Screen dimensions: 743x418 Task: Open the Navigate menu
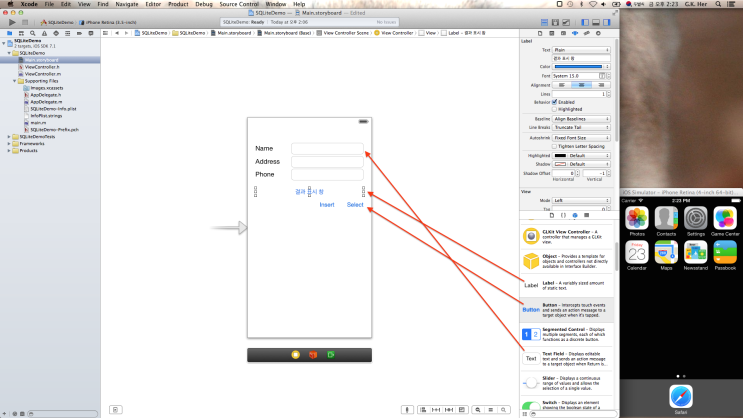127,4
